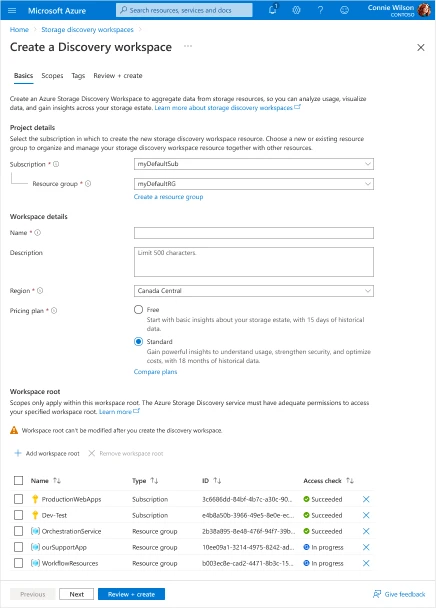Open the ellipsis menu beside page title

pos(188,46)
